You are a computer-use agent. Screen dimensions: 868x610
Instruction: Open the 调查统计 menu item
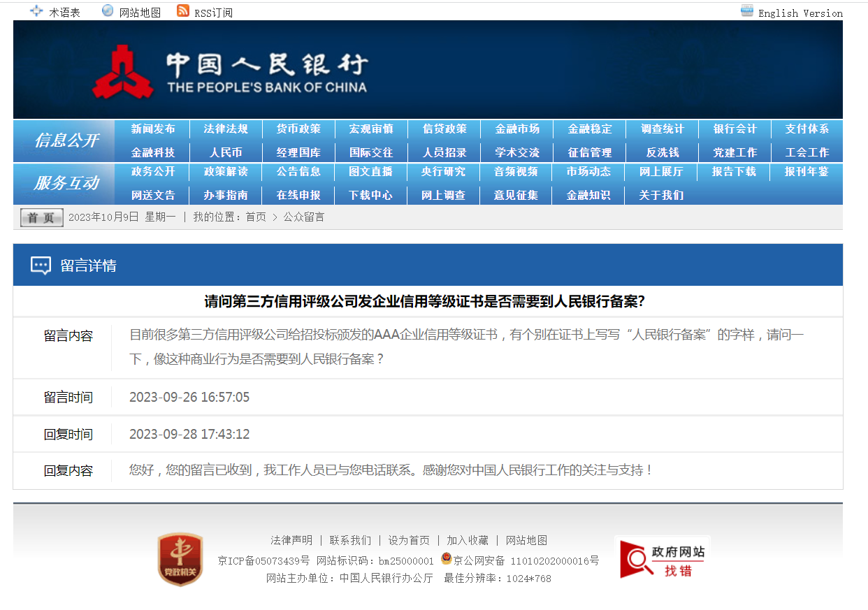point(663,129)
